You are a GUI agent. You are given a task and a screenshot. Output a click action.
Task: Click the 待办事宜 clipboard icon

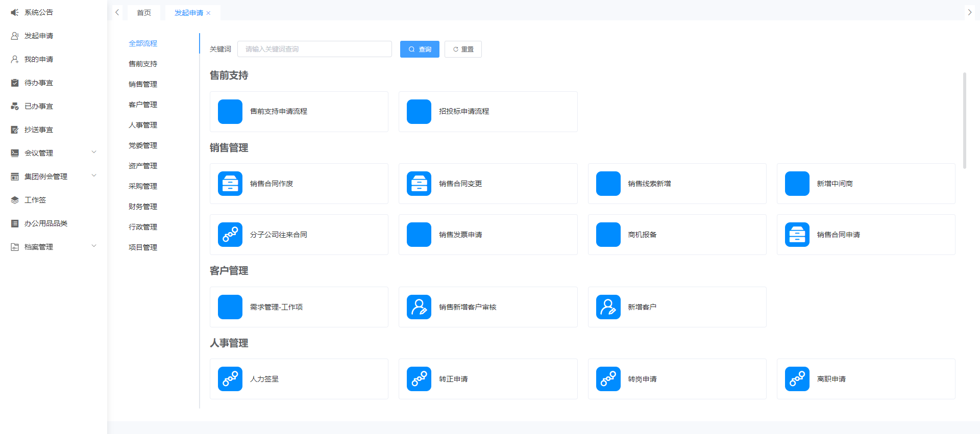(x=15, y=83)
